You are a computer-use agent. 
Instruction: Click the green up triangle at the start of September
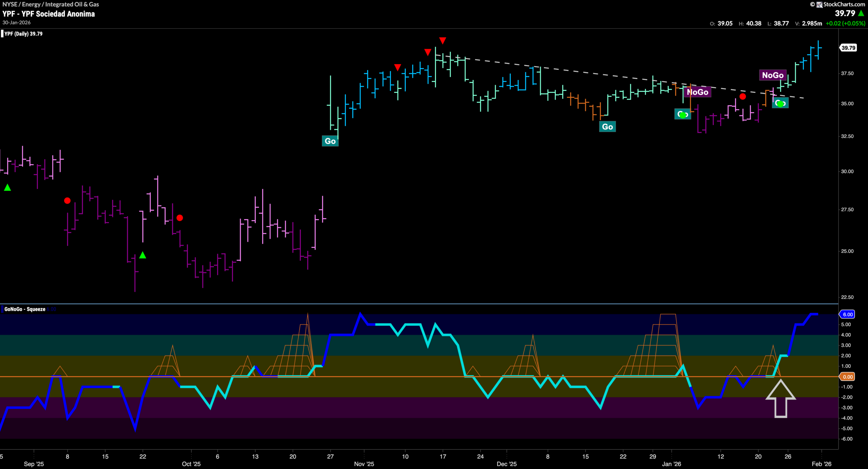[x=7, y=187]
